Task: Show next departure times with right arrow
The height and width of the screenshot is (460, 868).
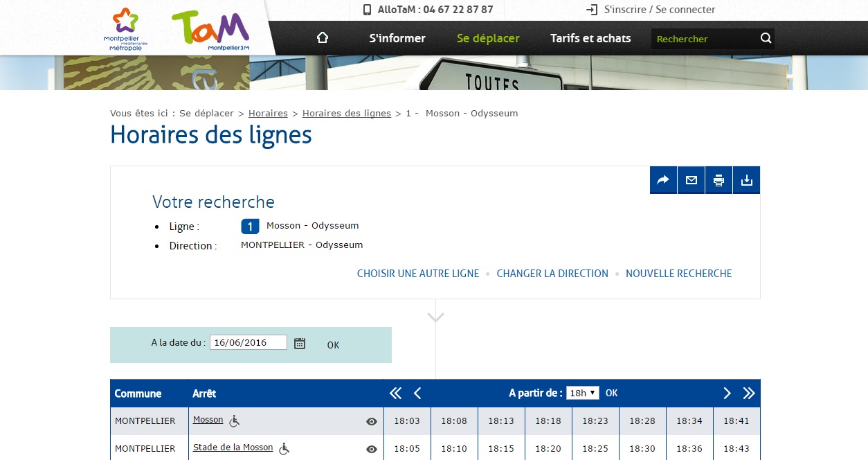Action: tap(727, 393)
